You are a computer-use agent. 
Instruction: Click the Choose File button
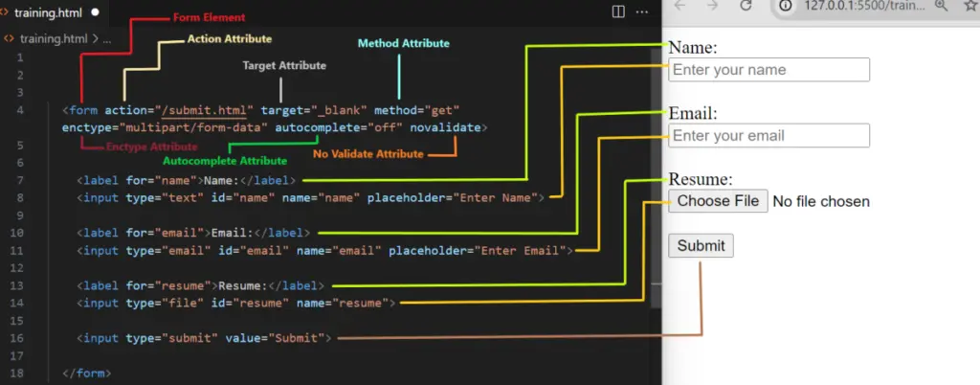click(x=718, y=201)
